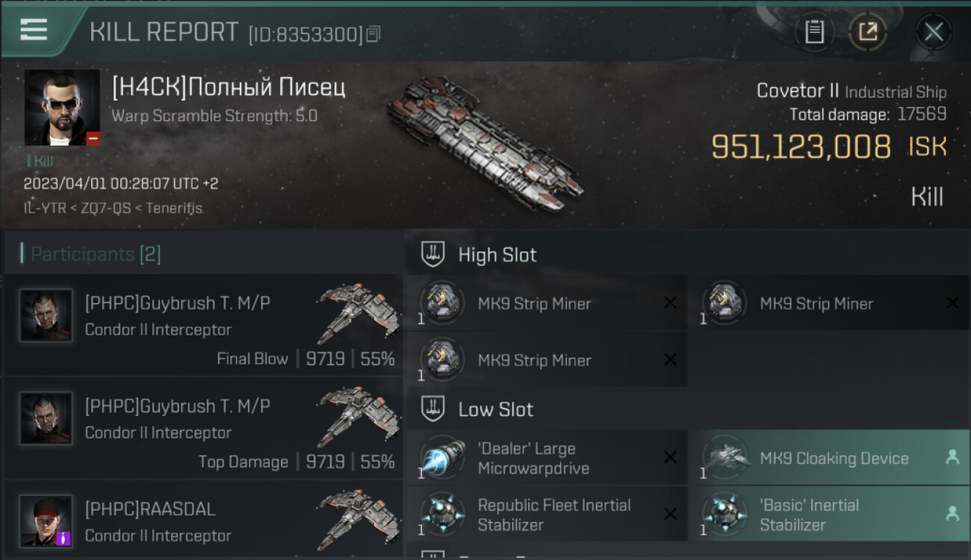Screen dimensions: 971x560
Task: Click the first MK9 Strip Miner icon
Action: tap(442, 303)
